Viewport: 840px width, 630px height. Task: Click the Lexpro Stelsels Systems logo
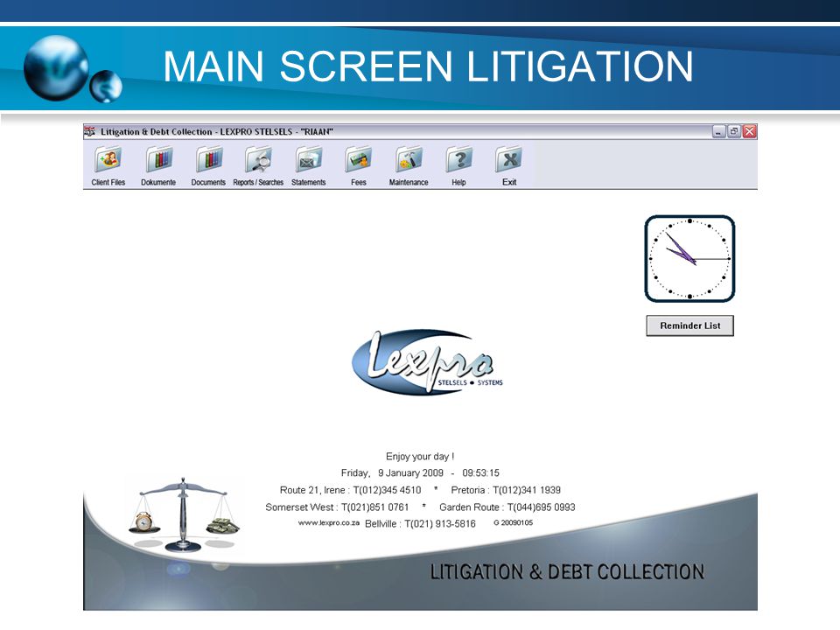[x=428, y=362]
